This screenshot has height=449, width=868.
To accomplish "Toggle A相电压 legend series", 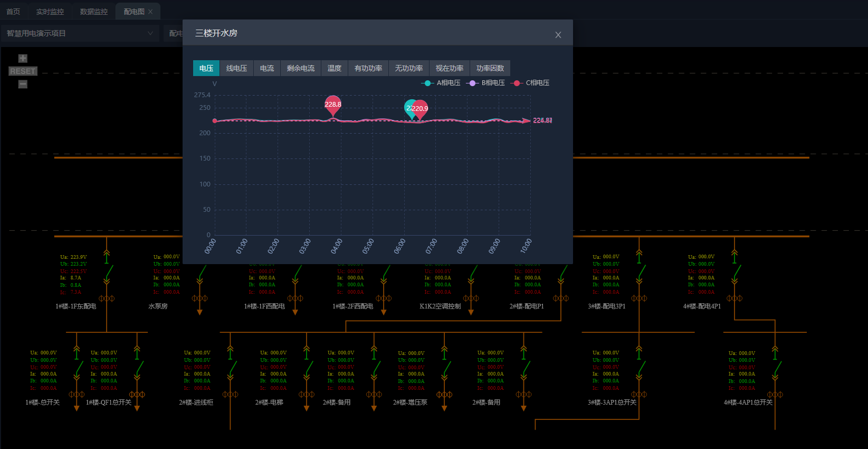I will [x=441, y=83].
